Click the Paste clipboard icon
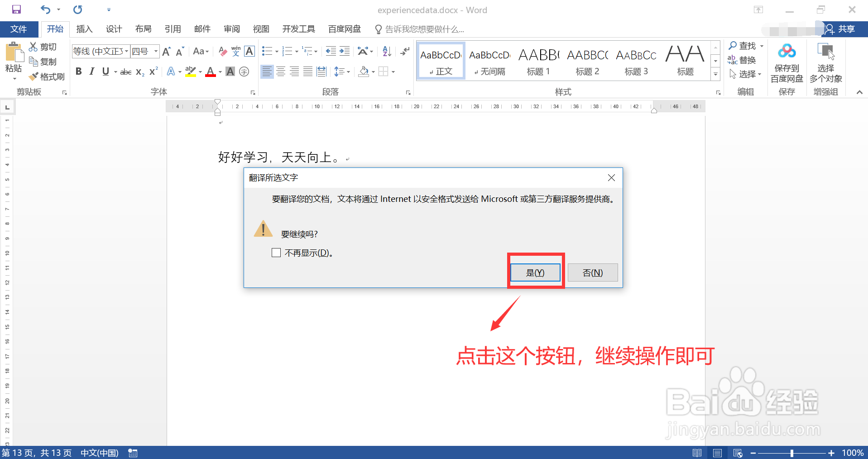This screenshot has width=868, height=459. click(14, 53)
